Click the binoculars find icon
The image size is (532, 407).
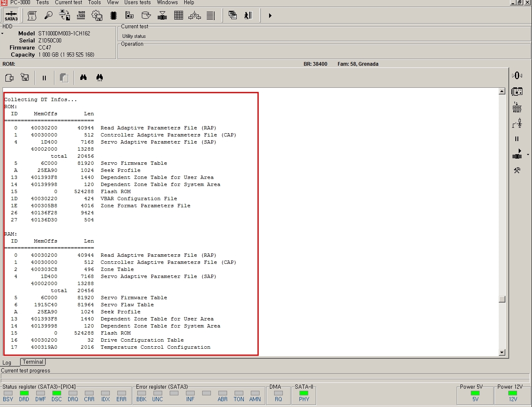pos(83,77)
